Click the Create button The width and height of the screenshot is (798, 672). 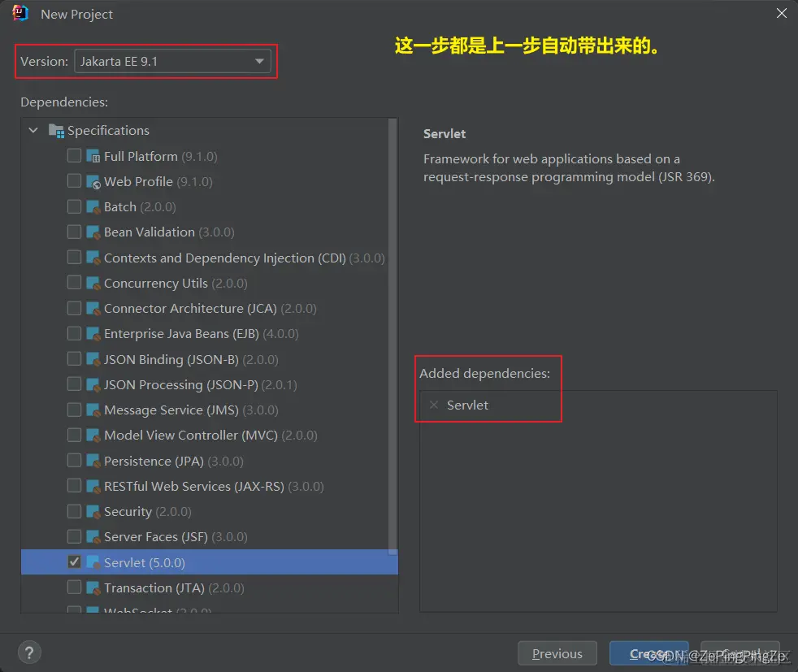pos(649,653)
